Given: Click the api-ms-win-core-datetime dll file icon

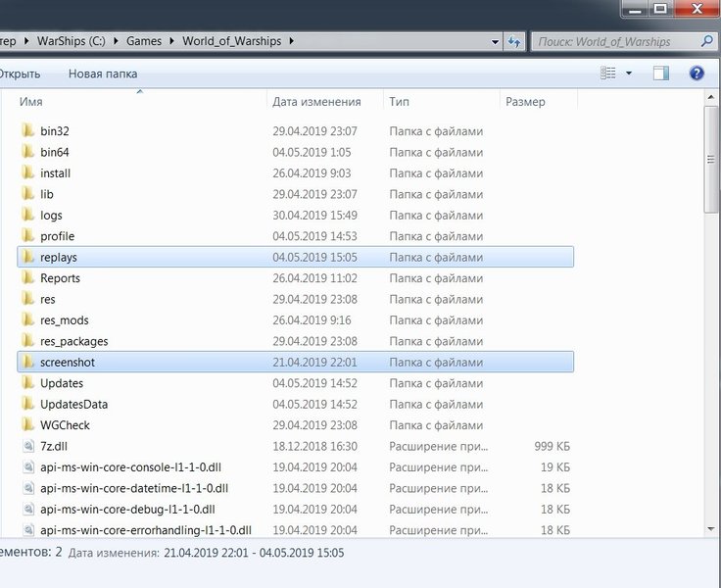Looking at the screenshot, I should click(x=28, y=488).
